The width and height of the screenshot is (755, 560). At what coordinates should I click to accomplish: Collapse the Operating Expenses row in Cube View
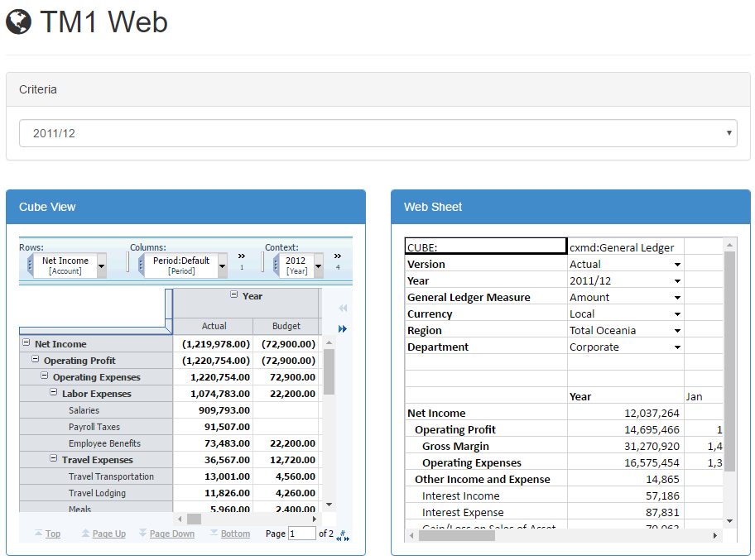click(45, 376)
